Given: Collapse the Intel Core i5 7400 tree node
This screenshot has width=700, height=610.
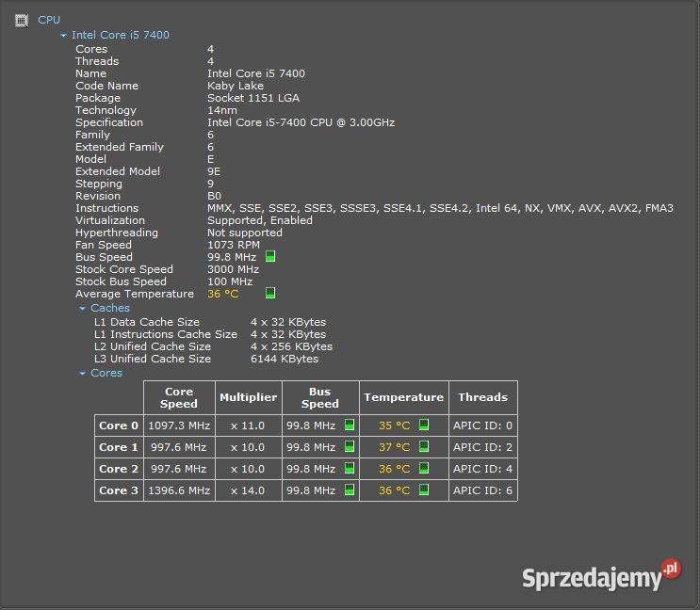Looking at the screenshot, I should pyautogui.click(x=64, y=35).
